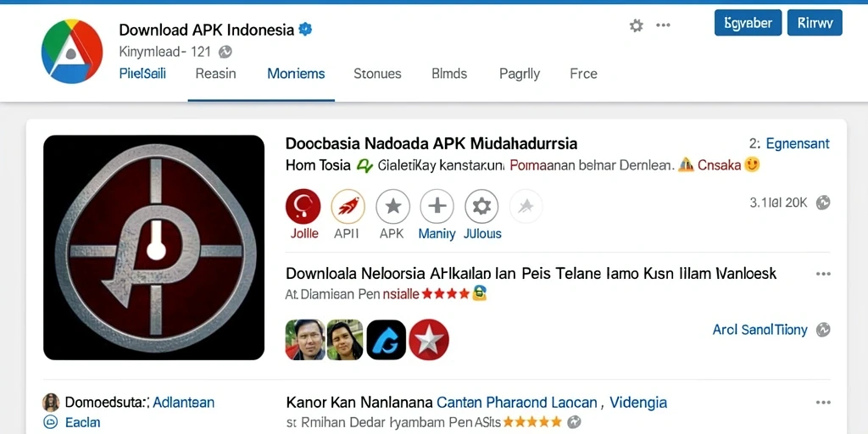Image resolution: width=868 pixels, height=434 pixels.
Task: Click the round icon next to Kinymlead- 121
Action: point(225,52)
